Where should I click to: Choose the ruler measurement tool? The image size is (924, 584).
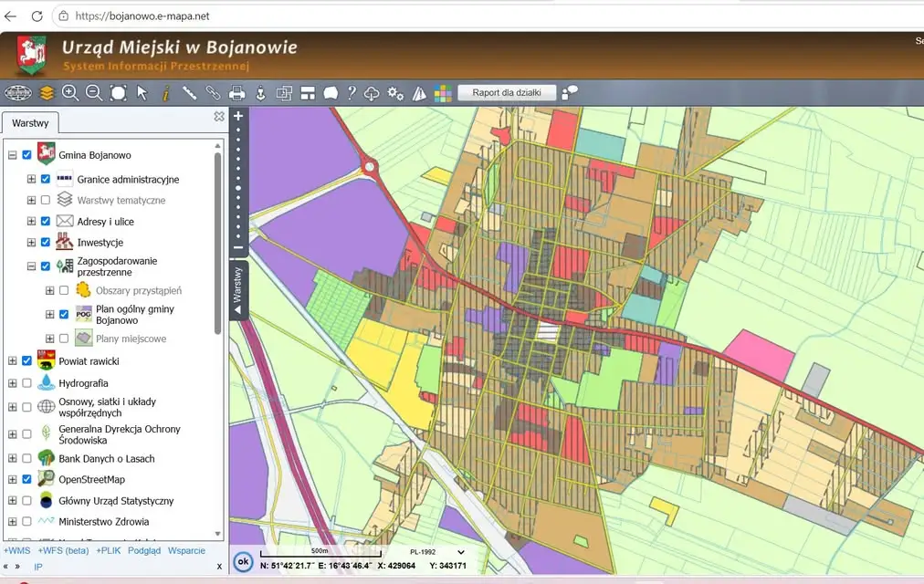[189, 93]
